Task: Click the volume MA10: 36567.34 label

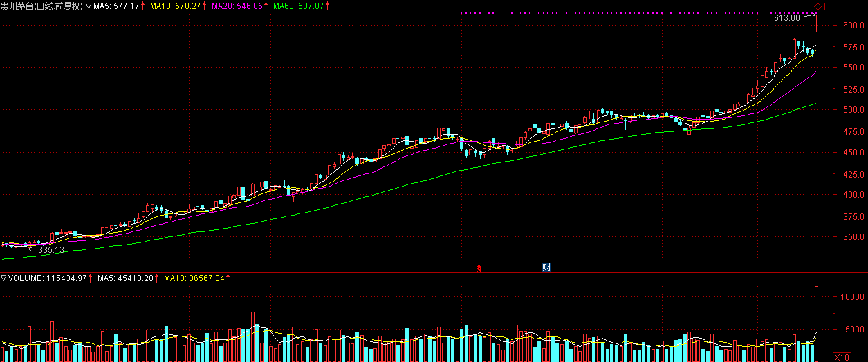Action: (194, 278)
